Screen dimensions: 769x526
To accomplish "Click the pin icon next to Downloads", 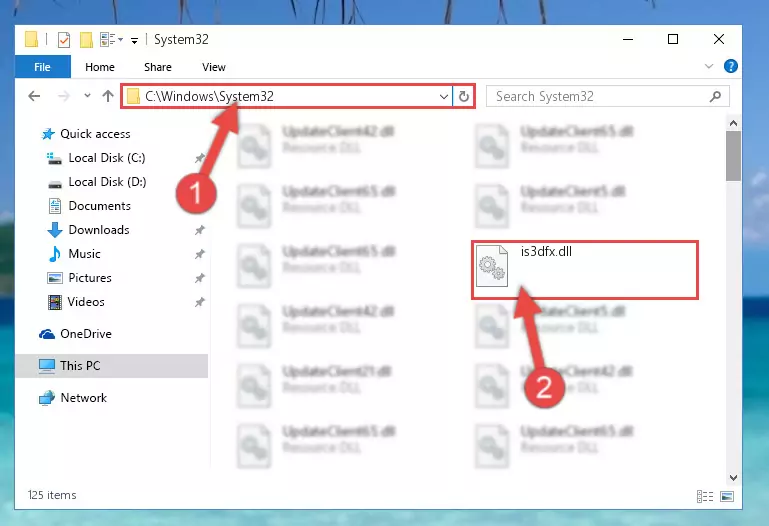I will click(200, 230).
